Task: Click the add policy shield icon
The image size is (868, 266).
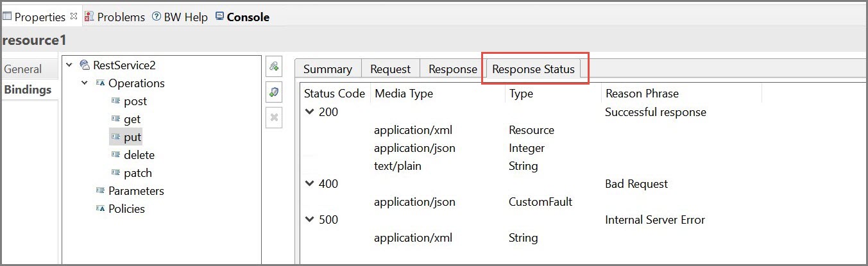Action: pyautogui.click(x=274, y=92)
